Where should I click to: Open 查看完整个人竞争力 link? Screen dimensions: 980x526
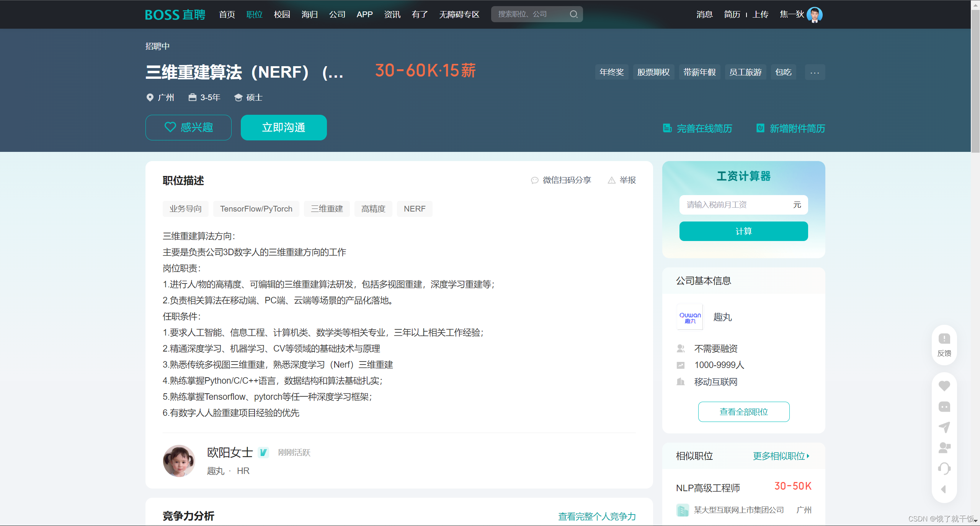pyautogui.click(x=597, y=516)
